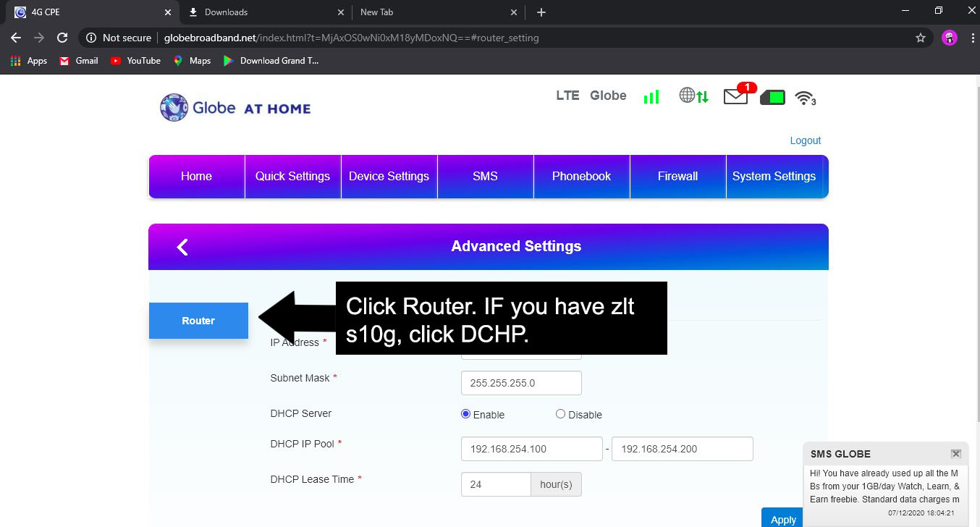This screenshot has width=980, height=527.
Task: Open the Gmail bookmark
Action: tap(79, 61)
